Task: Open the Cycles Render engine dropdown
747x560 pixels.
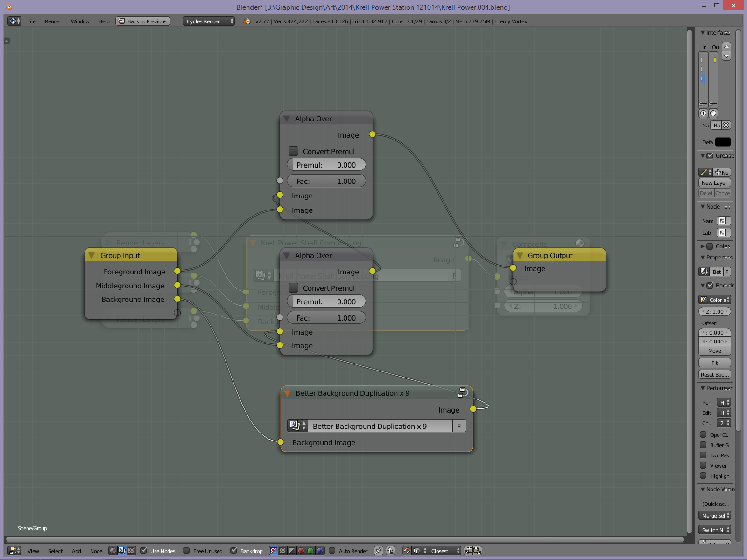Action: click(209, 21)
